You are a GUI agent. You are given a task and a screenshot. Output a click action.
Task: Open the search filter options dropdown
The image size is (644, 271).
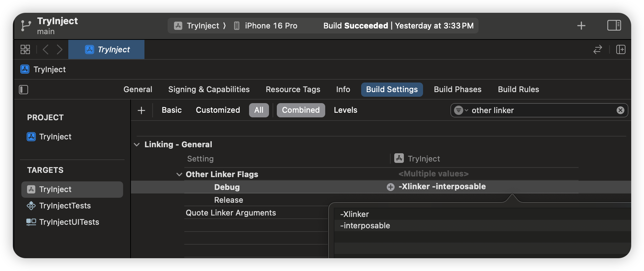(461, 110)
